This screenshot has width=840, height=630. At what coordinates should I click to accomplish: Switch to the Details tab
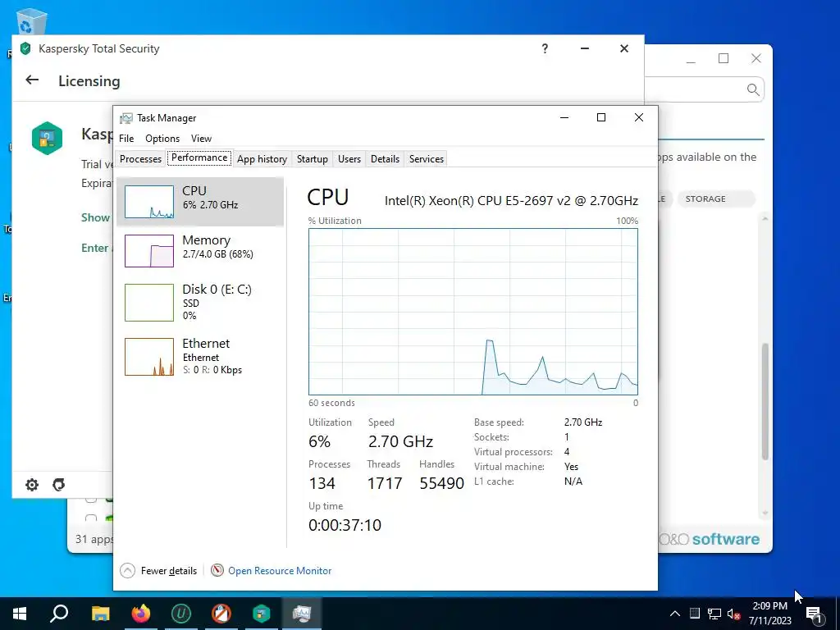(x=386, y=159)
